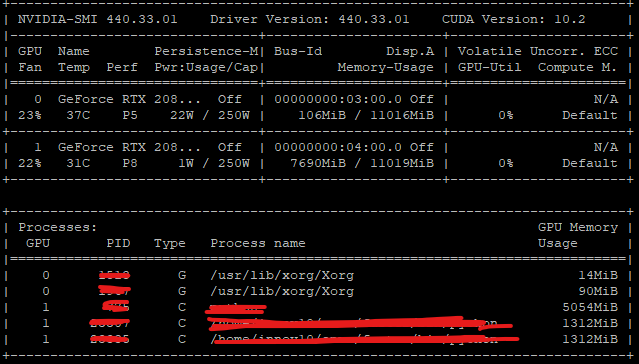Screen dimensions: 639x364
Task: Click the Pwr:Usage/Cap header text
Action: pyautogui.click(x=206, y=68)
